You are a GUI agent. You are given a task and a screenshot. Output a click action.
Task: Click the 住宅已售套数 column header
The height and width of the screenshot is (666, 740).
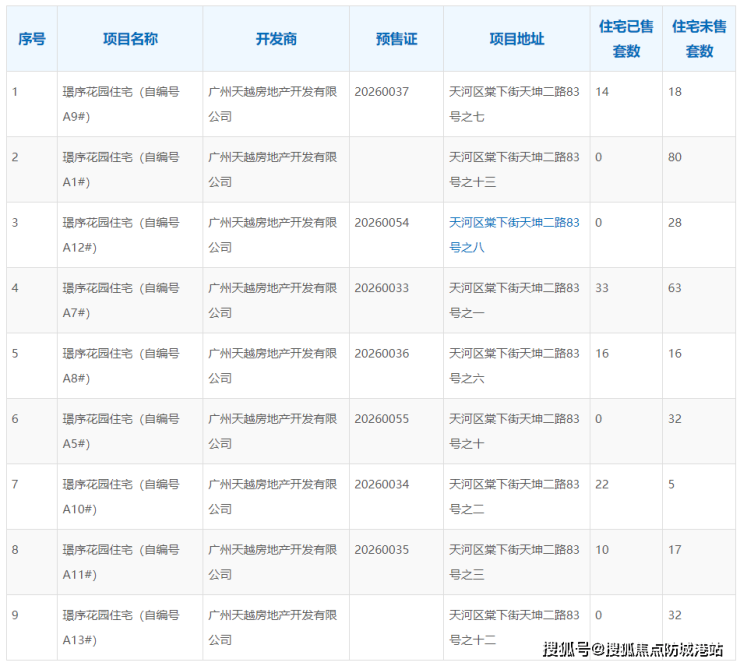(x=626, y=39)
